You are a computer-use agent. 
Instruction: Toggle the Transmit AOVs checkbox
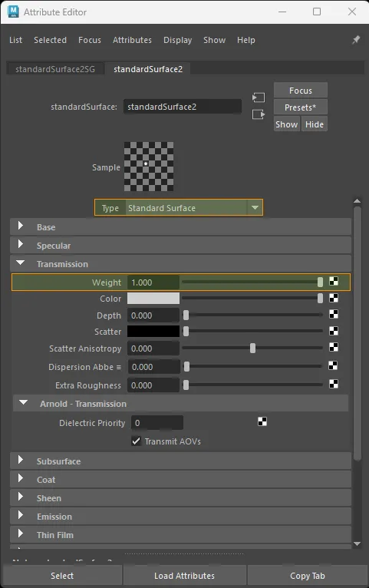tap(136, 441)
